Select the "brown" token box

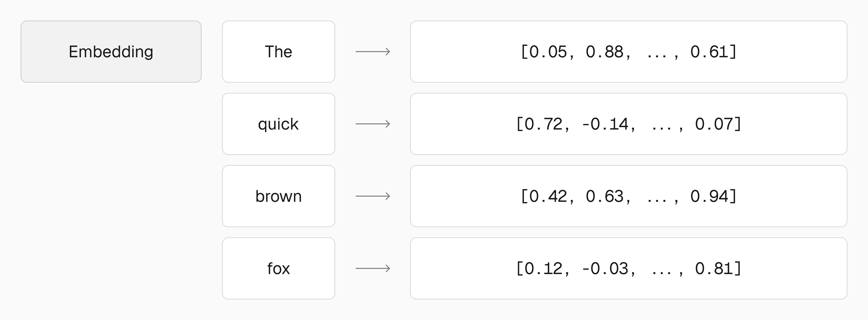(278, 196)
